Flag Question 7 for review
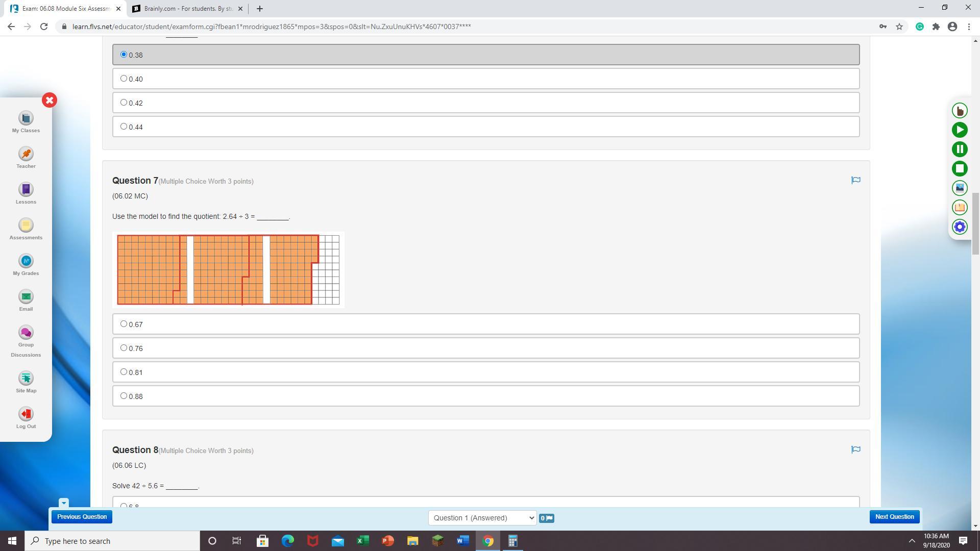 [856, 180]
